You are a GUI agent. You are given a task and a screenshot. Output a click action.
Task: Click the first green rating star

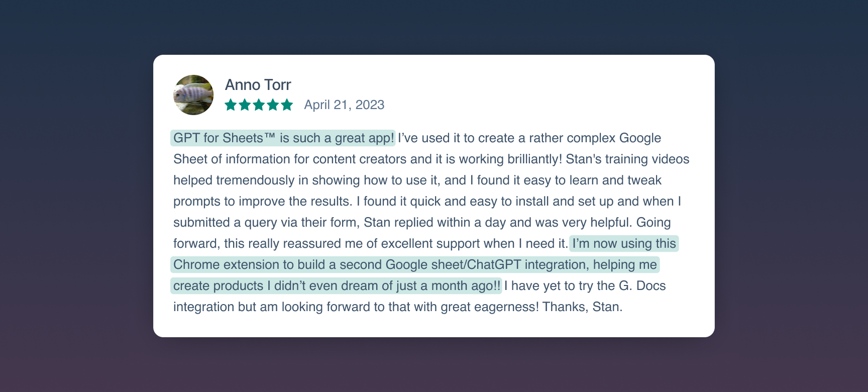(231, 105)
